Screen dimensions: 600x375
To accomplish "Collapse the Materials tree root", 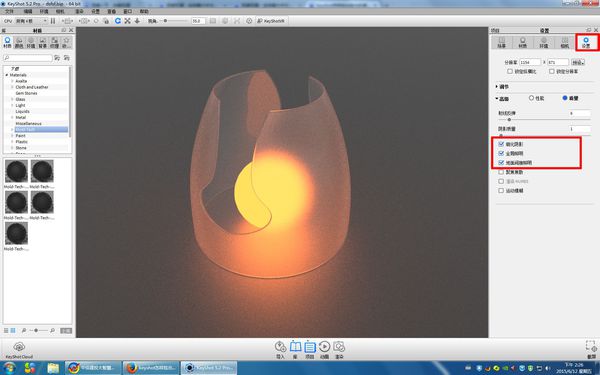I will (x=7, y=75).
